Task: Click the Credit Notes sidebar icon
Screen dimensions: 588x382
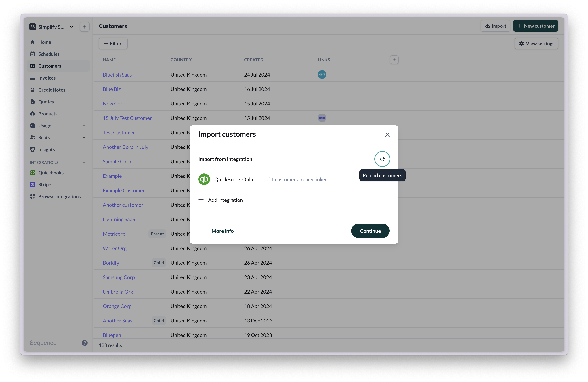Action: 33,90
